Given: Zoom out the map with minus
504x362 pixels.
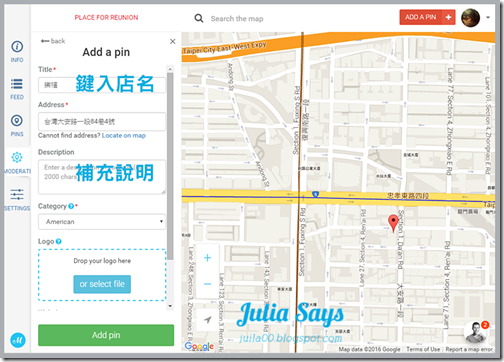Looking at the screenshot, I should coord(207,284).
